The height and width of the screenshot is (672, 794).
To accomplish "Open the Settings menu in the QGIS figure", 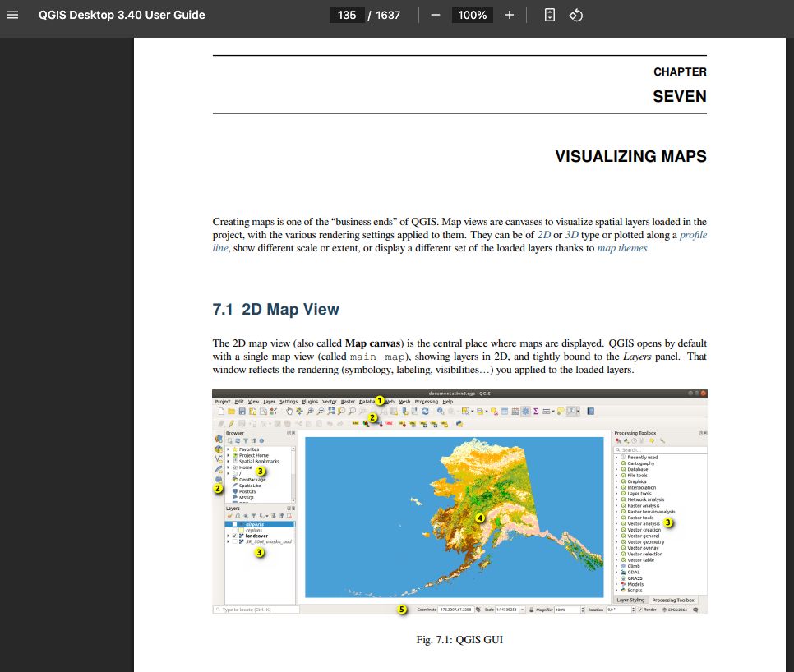I will pyautogui.click(x=289, y=402).
